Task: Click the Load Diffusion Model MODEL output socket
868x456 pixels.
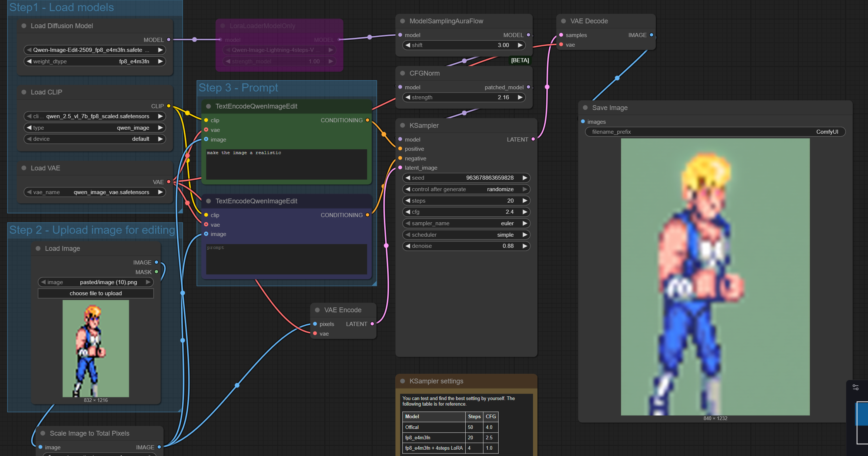Action: point(169,40)
